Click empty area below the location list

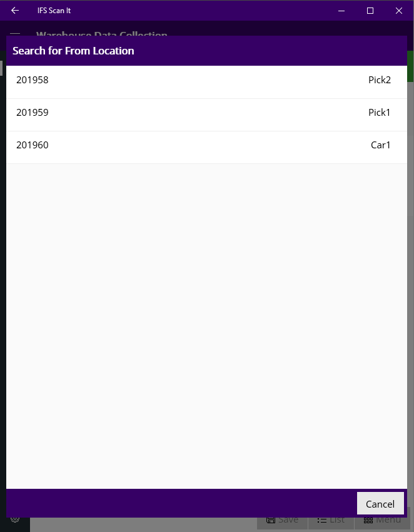pyautogui.click(x=206, y=325)
